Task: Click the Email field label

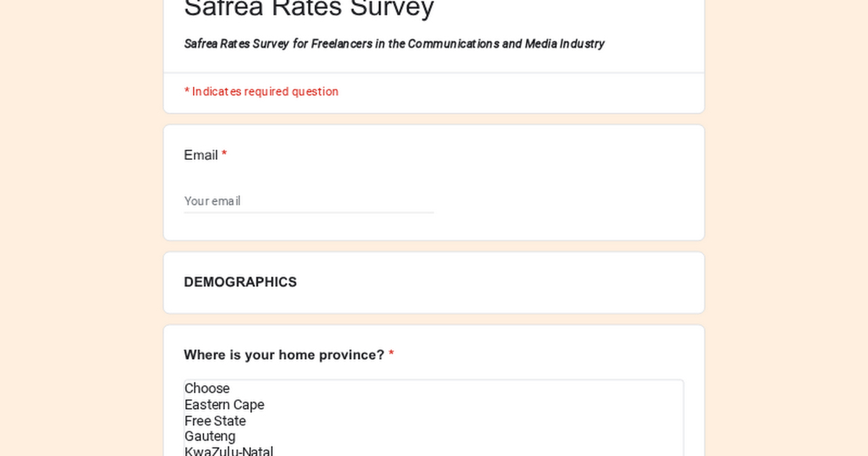Action: [x=200, y=155]
